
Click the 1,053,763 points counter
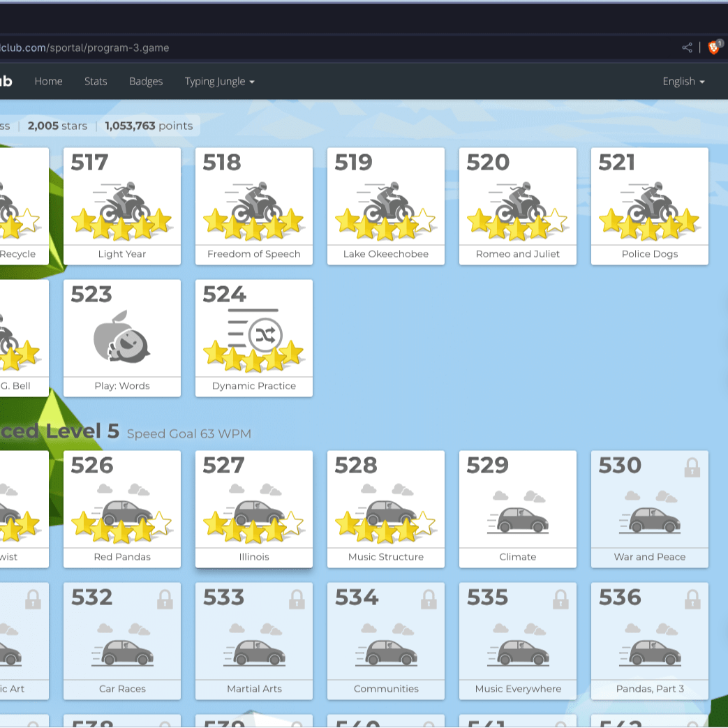coord(149,126)
